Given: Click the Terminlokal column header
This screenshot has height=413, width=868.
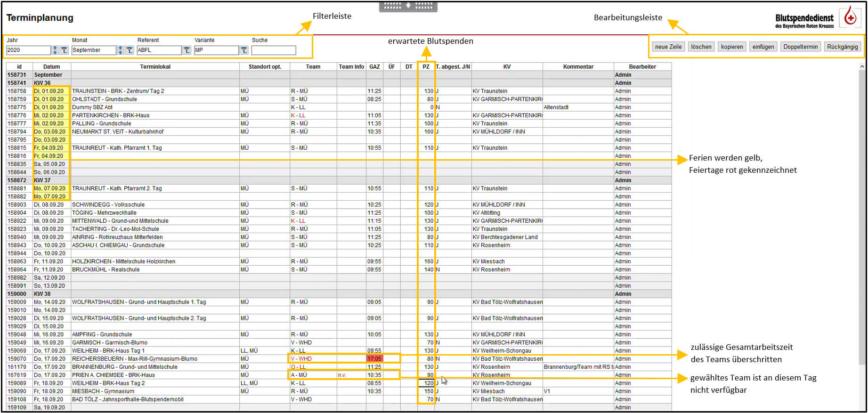Looking at the screenshot, I should pyautogui.click(x=155, y=67).
